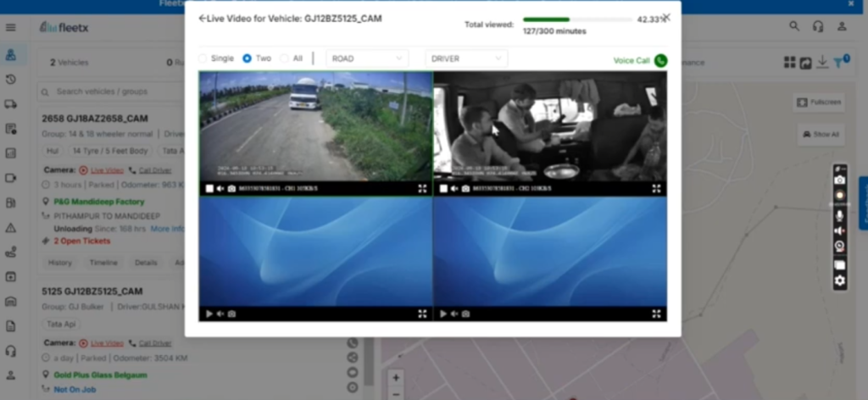Stop the ROAD camera video stream
868x400 pixels.
point(209,189)
